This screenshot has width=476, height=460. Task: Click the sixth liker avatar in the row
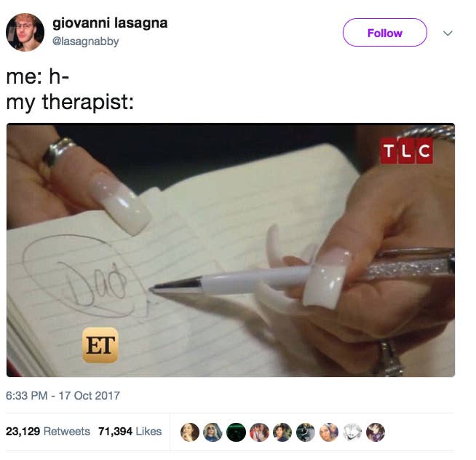(x=306, y=432)
